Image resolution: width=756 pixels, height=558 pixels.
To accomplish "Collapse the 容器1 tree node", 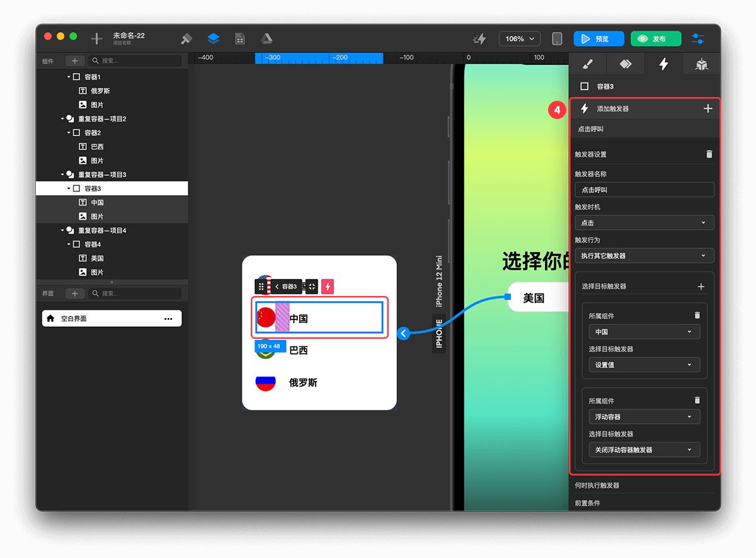I will click(69, 77).
